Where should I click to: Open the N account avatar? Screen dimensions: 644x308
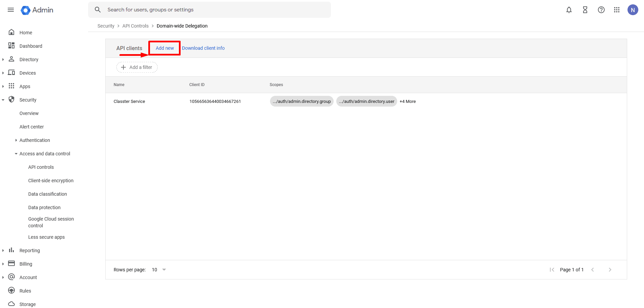[x=633, y=10]
